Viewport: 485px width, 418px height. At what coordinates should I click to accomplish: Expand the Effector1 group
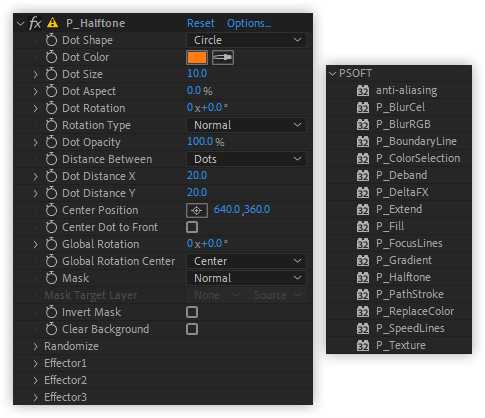pyautogui.click(x=36, y=363)
